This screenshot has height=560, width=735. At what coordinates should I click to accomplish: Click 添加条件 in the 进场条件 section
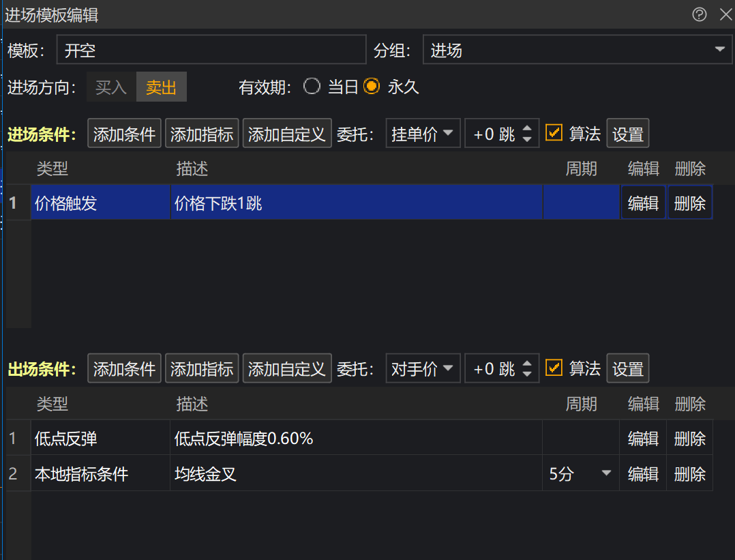pyautogui.click(x=124, y=134)
